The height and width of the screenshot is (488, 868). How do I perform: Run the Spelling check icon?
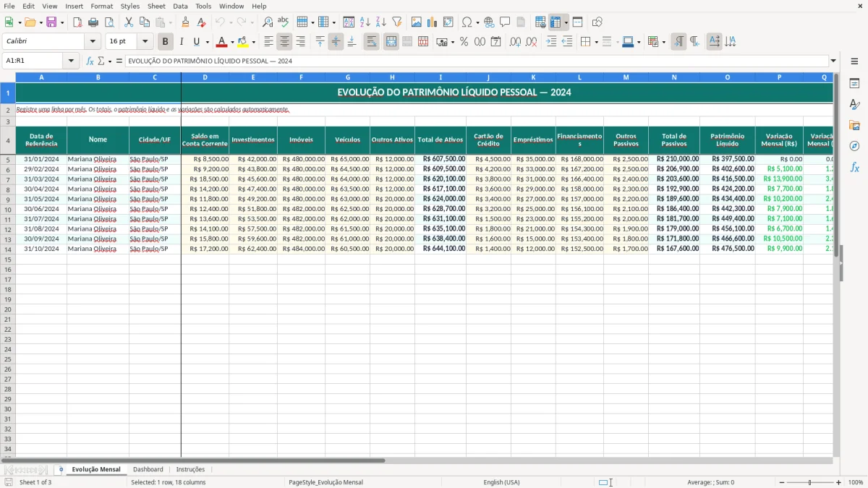(284, 22)
